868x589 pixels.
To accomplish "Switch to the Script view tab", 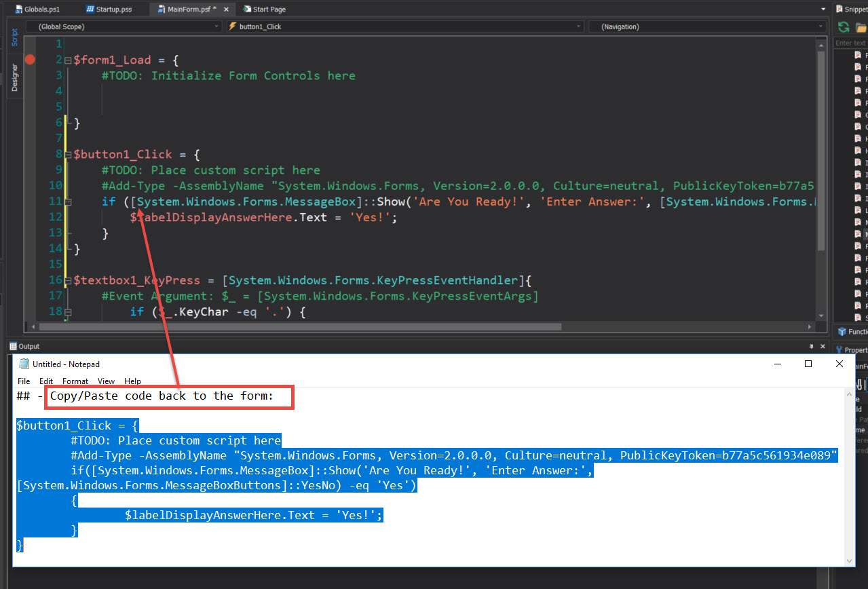I will click(14, 37).
